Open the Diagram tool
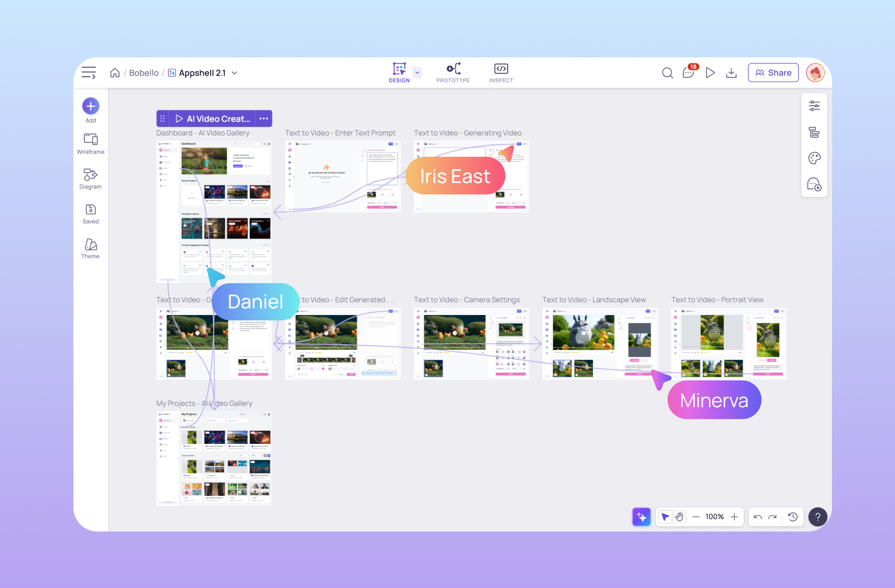The width and height of the screenshot is (895, 588). point(90,178)
